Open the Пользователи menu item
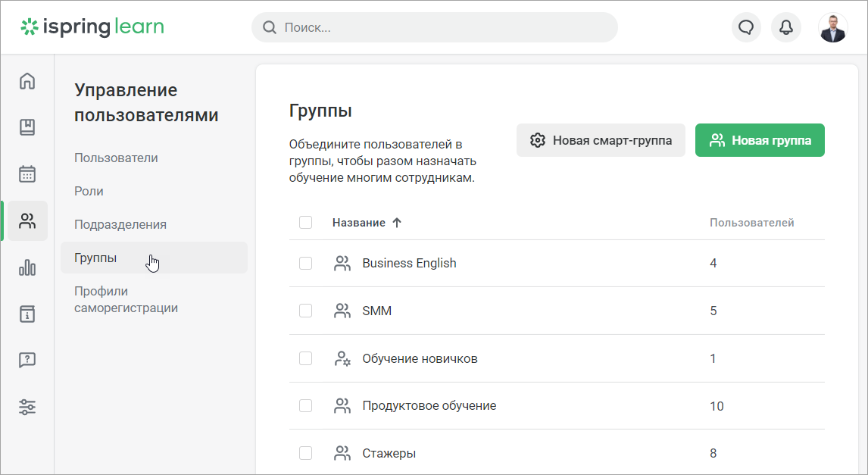868x475 pixels. coord(116,158)
